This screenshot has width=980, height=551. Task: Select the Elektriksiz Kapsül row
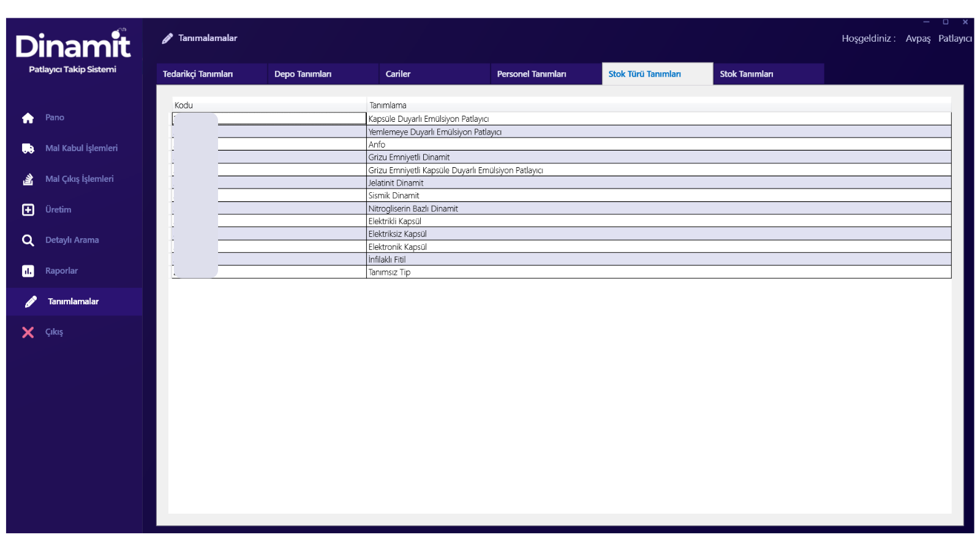[562, 234]
